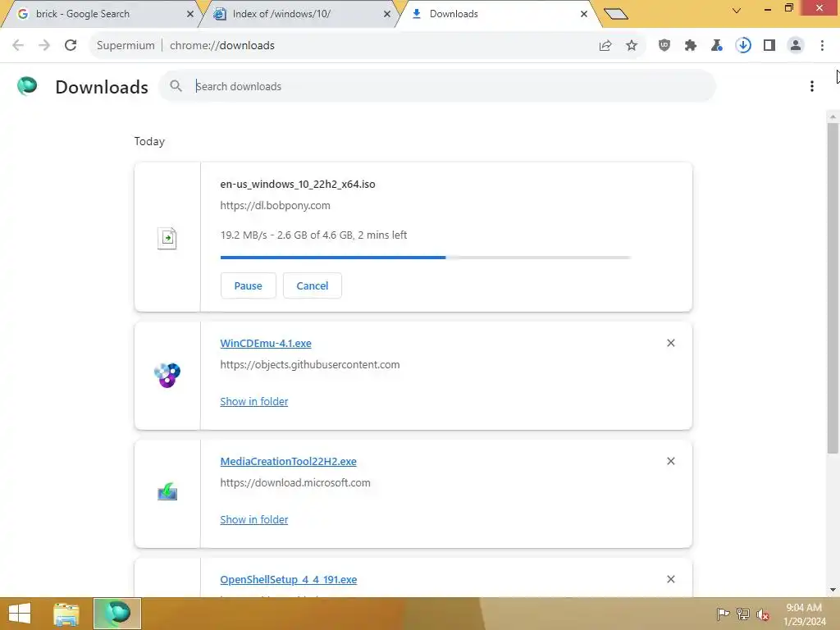Click the en-us_windows_10_22h2_x64.iso filename
840x630 pixels.
pos(297,185)
